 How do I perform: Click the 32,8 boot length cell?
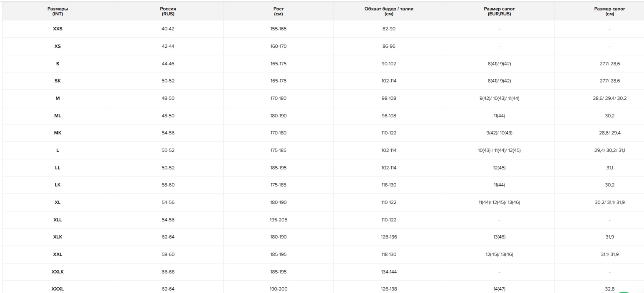pyautogui.click(x=609, y=289)
